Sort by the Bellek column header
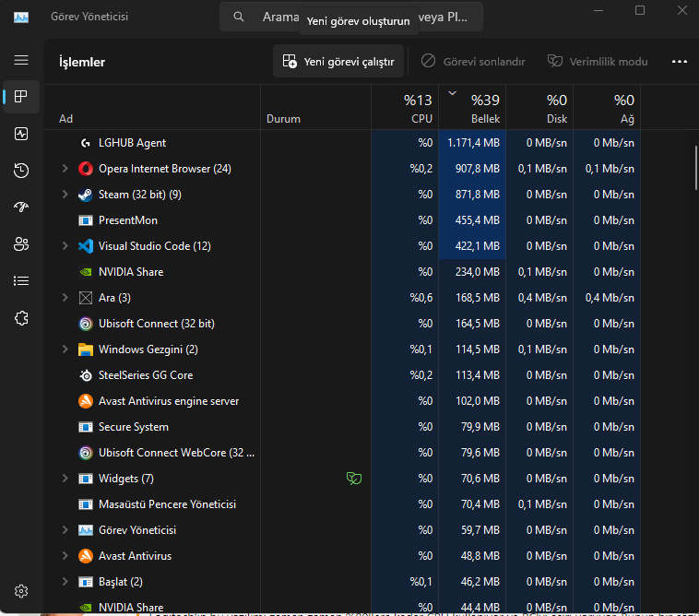 click(x=472, y=107)
